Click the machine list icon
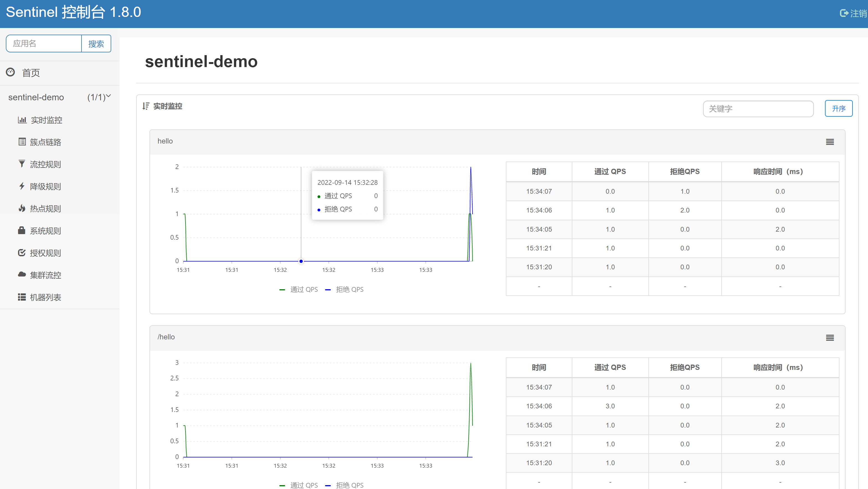The image size is (868, 489). click(22, 297)
